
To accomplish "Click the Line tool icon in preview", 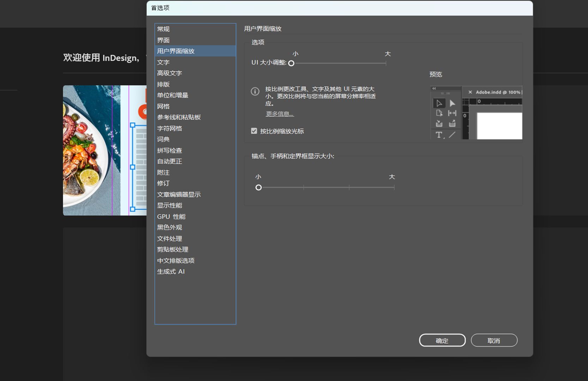I will tap(452, 135).
